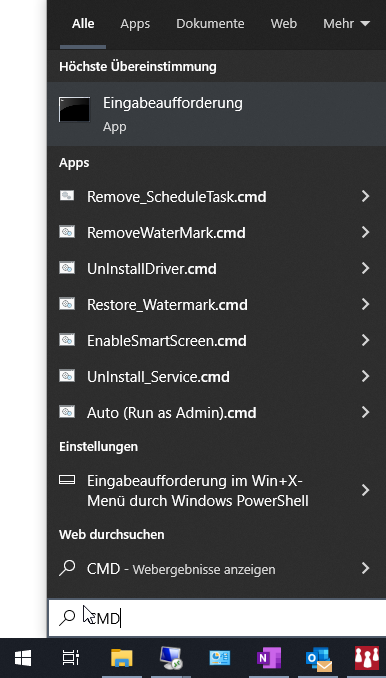
Task: Open the Eingabeaufforderung app result
Action: point(216,114)
